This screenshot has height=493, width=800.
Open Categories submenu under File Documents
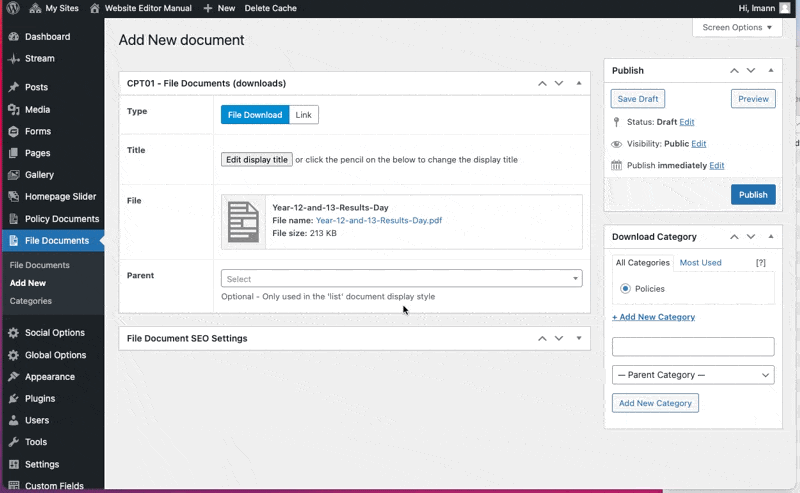click(30, 301)
